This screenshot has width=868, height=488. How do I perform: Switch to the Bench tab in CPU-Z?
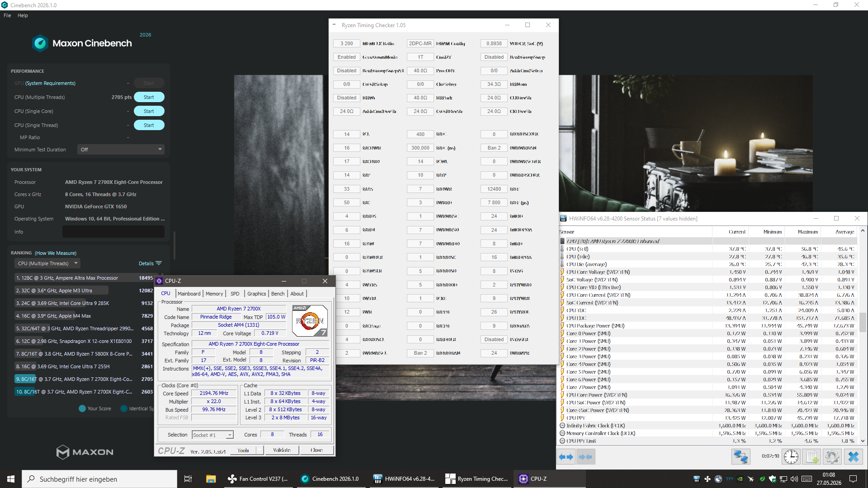[x=278, y=294]
